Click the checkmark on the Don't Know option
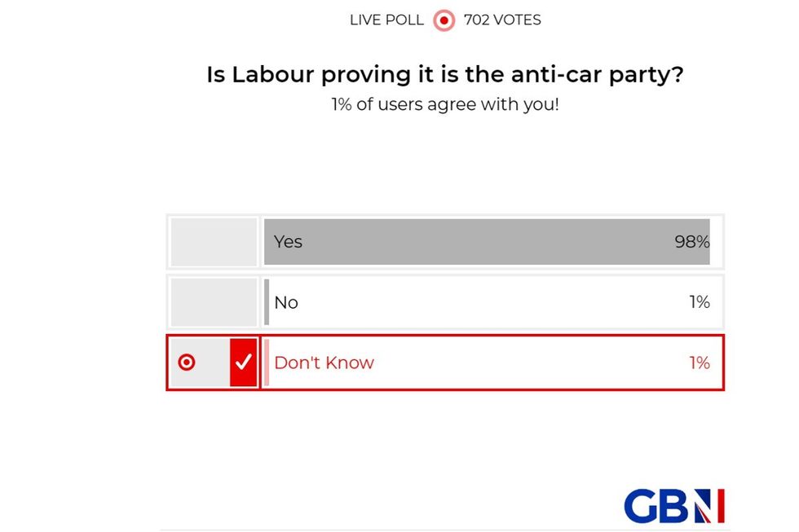The image size is (799, 532). 241,363
